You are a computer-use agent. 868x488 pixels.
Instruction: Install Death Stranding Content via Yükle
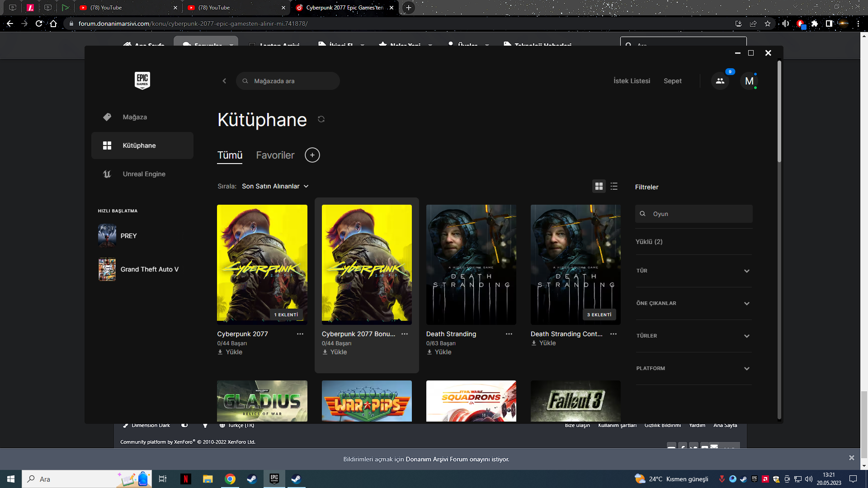543,343
